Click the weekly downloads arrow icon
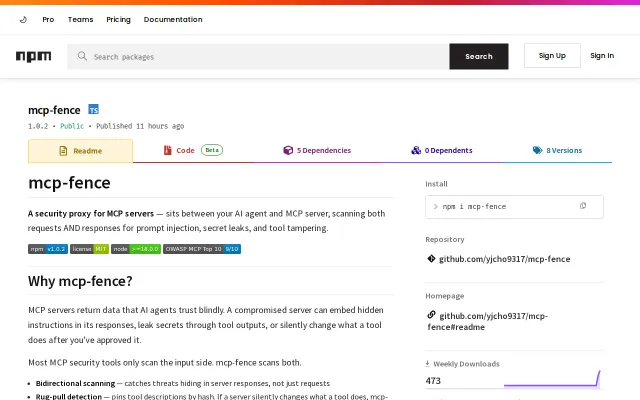640x400 pixels. (427, 363)
